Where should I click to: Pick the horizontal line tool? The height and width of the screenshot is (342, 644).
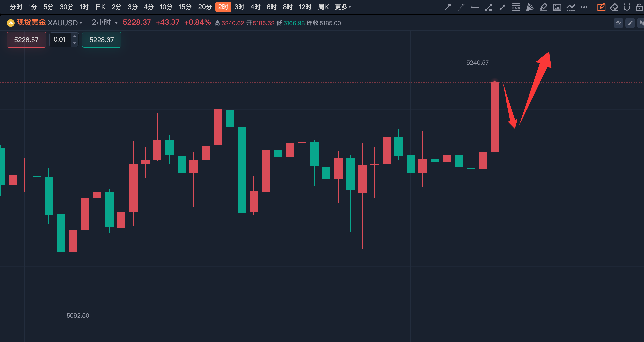click(475, 7)
